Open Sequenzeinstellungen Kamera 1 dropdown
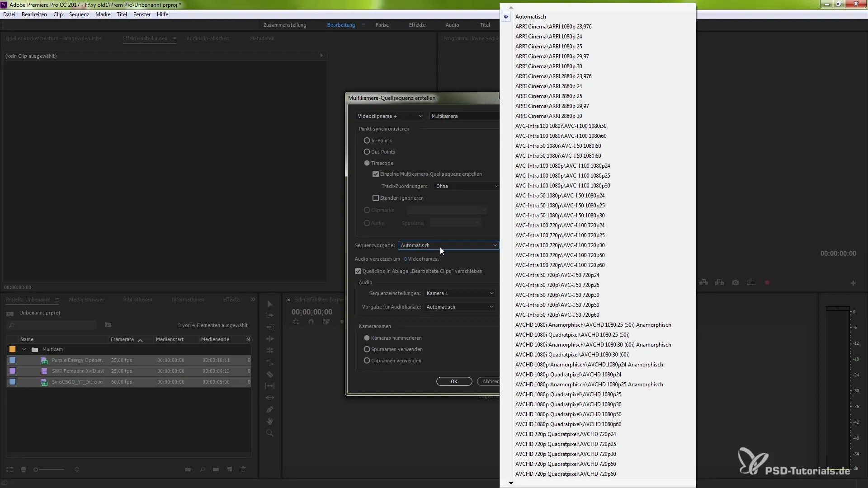Screen dimensions: 868x488 [459, 293]
